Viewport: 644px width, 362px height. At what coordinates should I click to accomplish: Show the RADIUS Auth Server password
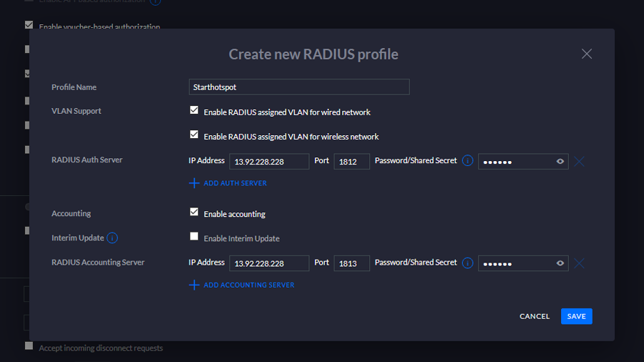click(560, 162)
